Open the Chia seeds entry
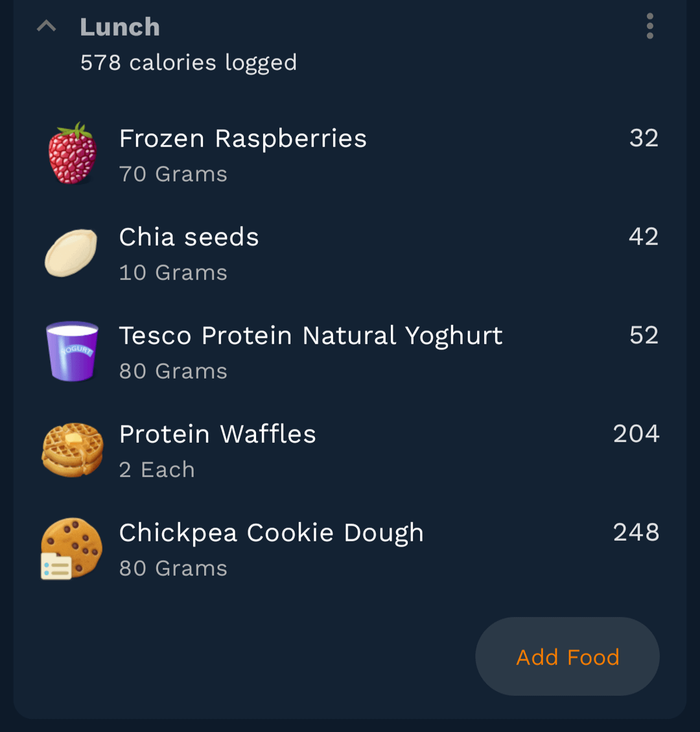 click(x=189, y=237)
